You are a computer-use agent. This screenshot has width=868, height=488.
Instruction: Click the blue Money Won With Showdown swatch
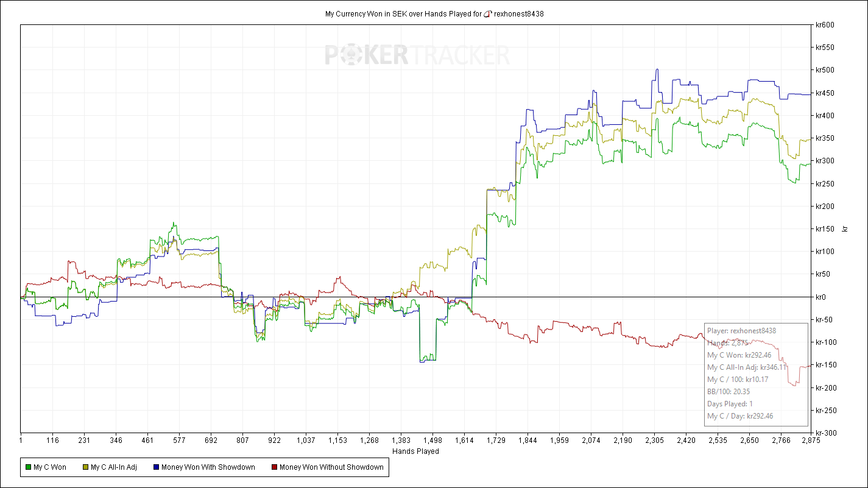click(x=155, y=467)
